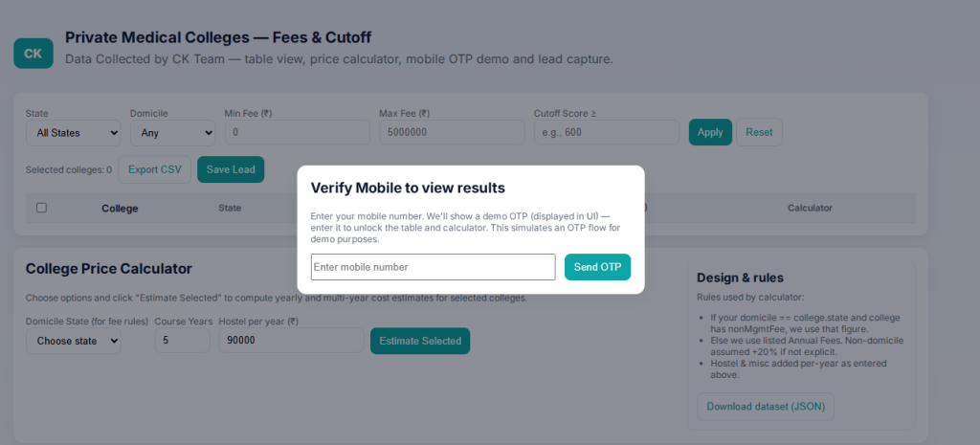The height and width of the screenshot is (445, 980).
Task: Click the CK logo icon
Action: click(33, 54)
